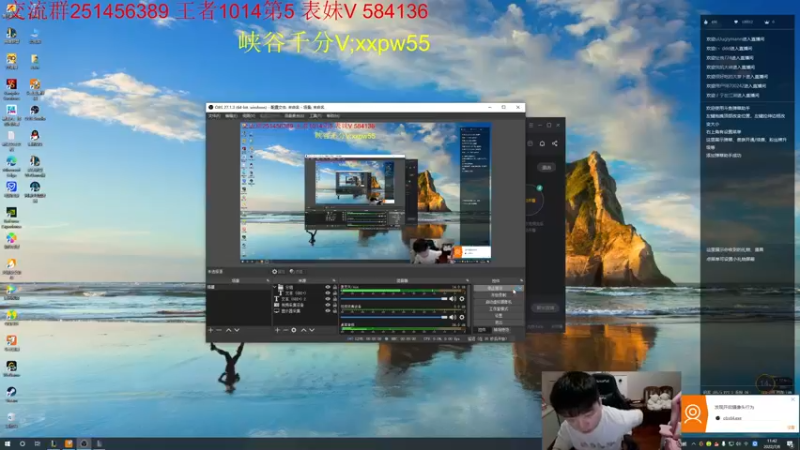800x450 pixels.
Task: Click the 启动虚拟摄像机 button
Action: point(498,302)
